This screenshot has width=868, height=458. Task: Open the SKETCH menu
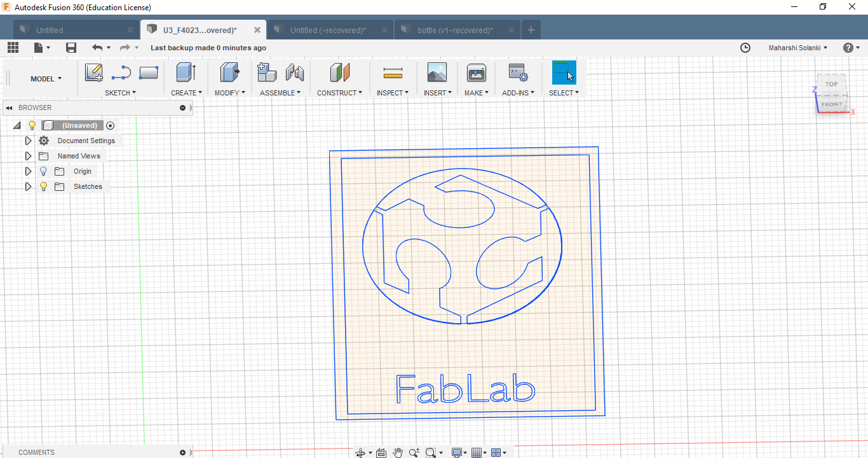121,93
